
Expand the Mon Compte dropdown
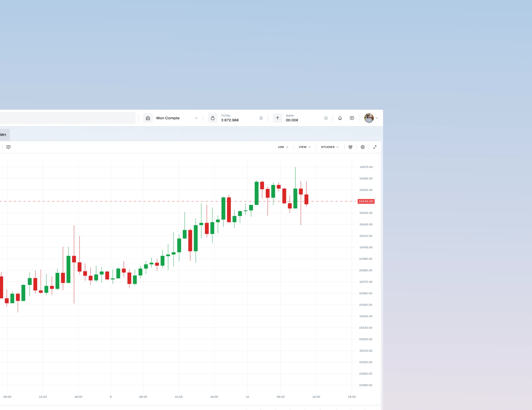coord(196,118)
